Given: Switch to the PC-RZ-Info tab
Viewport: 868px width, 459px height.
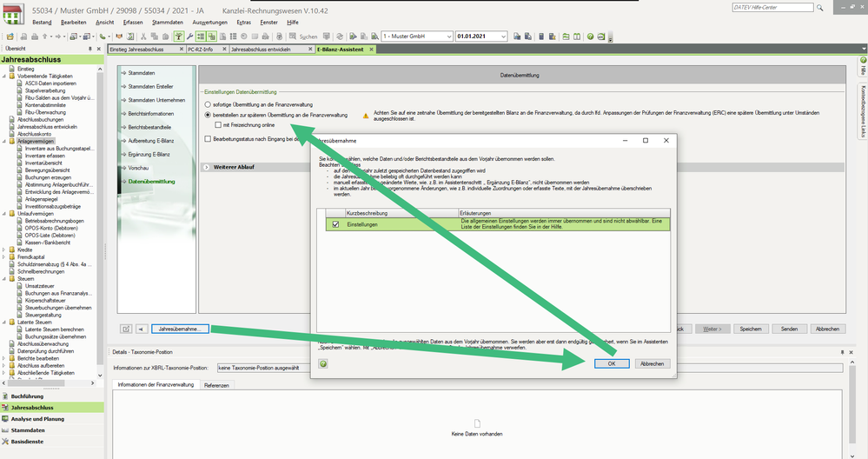Looking at the screenshot, I should coord(202,50).
